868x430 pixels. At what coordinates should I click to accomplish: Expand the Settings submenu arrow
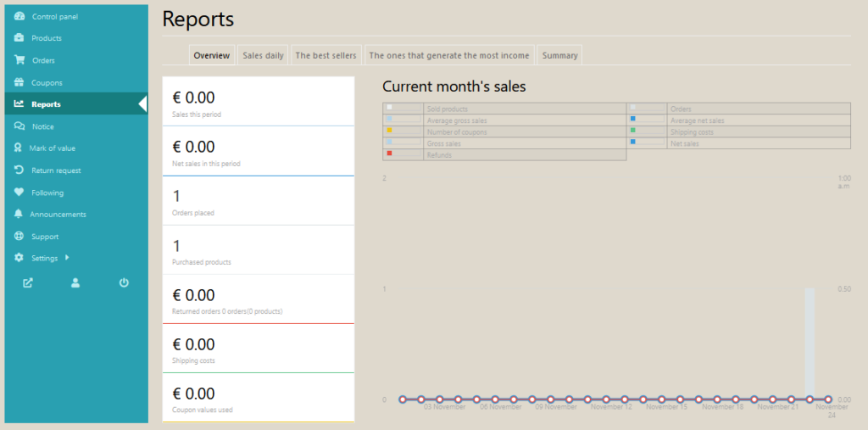(66, 258)
